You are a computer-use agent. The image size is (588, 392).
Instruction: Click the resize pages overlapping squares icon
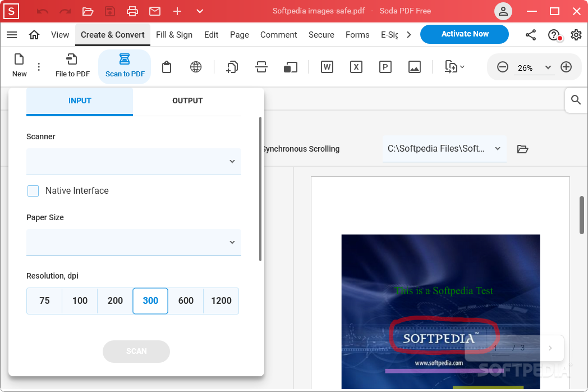[290, 67]
